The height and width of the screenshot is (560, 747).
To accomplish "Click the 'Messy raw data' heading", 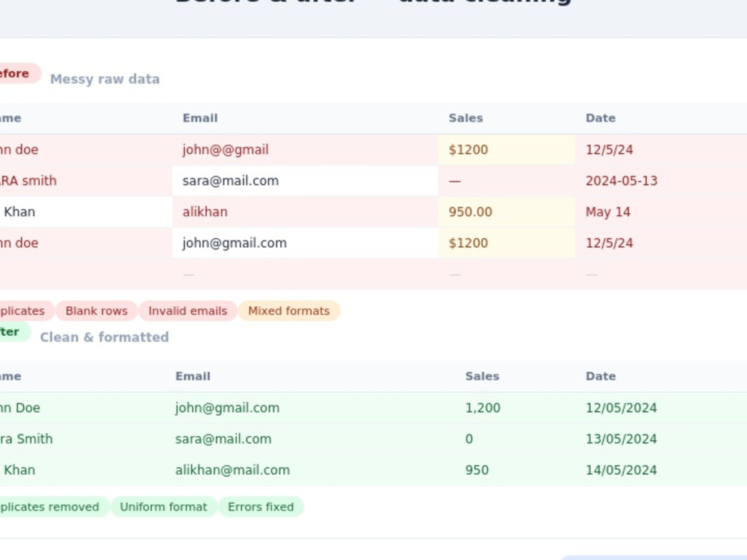I will click(105, 79).
